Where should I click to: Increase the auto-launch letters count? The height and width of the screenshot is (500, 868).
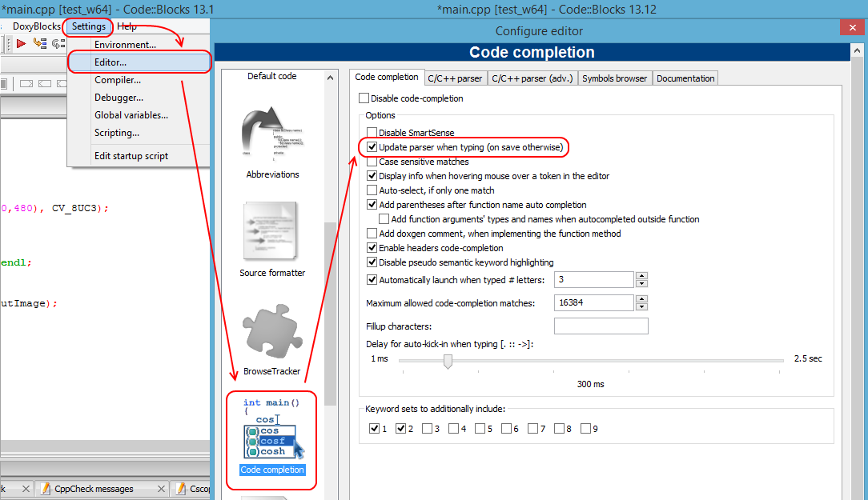click(641, 275)
